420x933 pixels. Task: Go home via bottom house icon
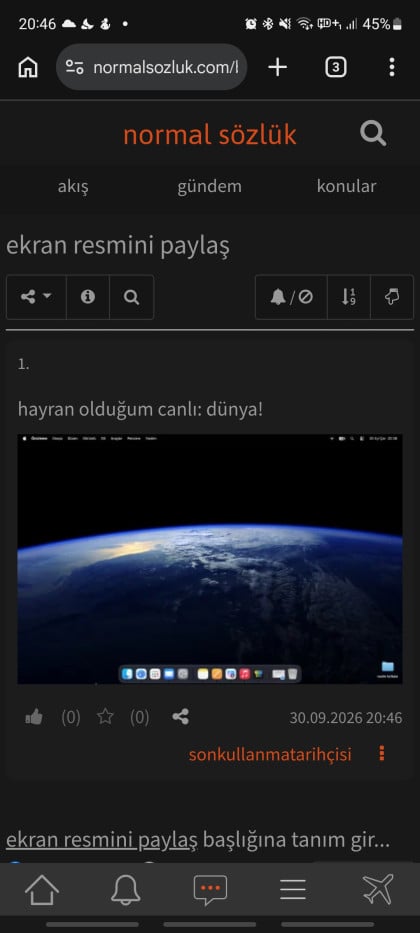point(42,890)
